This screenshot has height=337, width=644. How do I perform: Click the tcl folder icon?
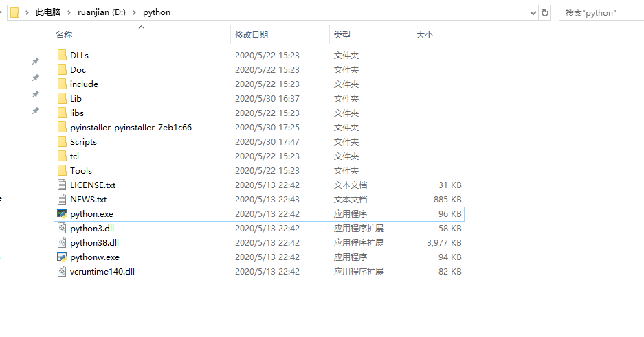(62, 156)
